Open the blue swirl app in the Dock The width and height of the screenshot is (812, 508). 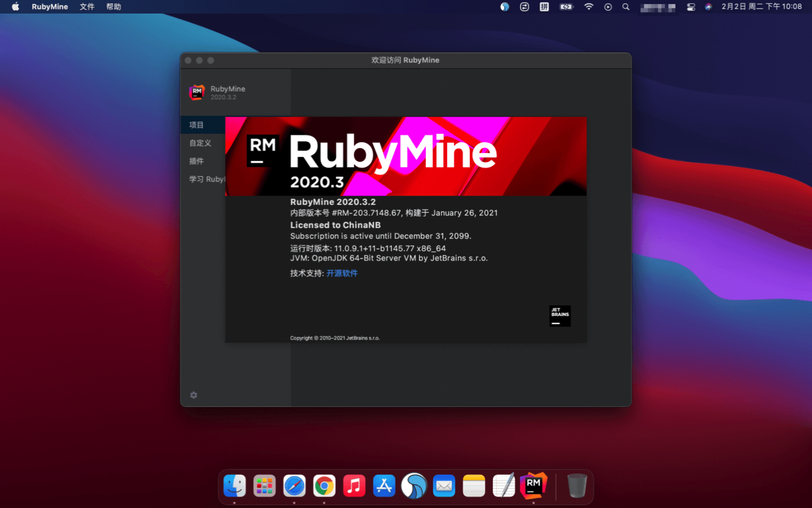(x=414, y=486)
